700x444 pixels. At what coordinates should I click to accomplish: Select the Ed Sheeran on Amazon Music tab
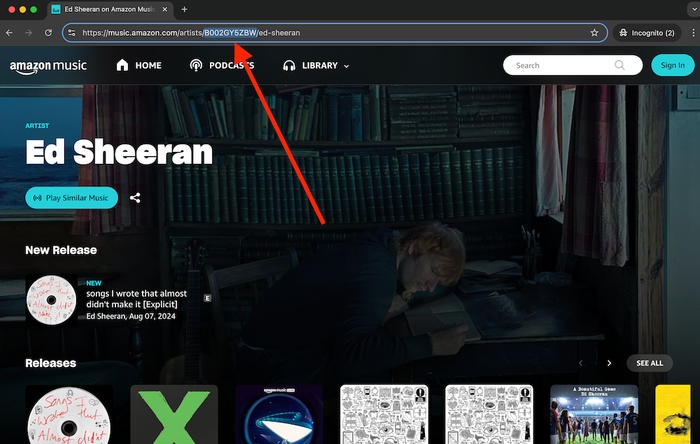[109, 9]
